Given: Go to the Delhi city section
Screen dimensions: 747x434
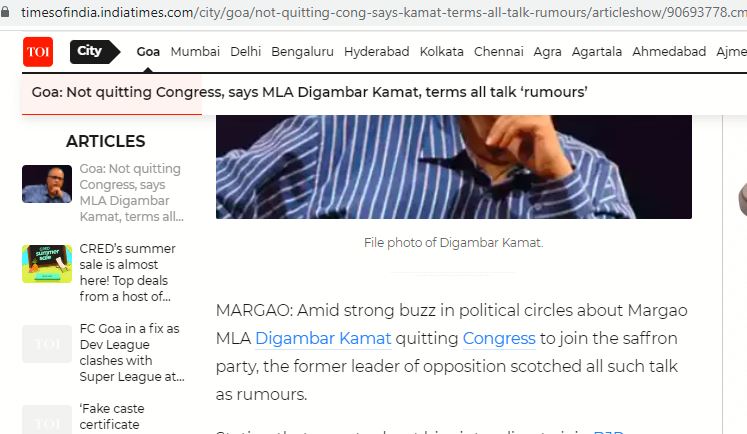Looking at the screenshot, I should [245, 51].
